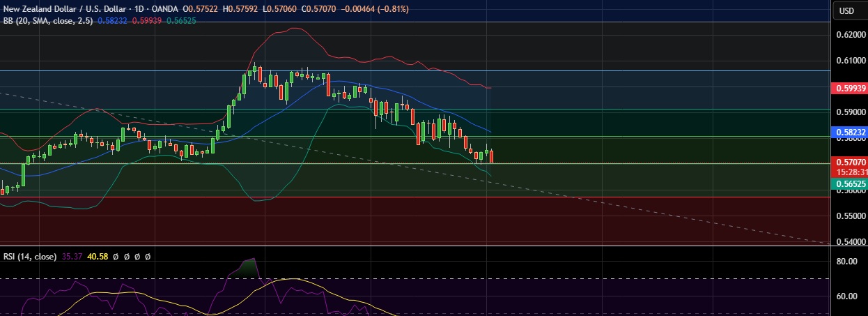Select the yellow dotted horizontal price line
868x316 pixels.
pyautogui.click(x=414, y=163)
